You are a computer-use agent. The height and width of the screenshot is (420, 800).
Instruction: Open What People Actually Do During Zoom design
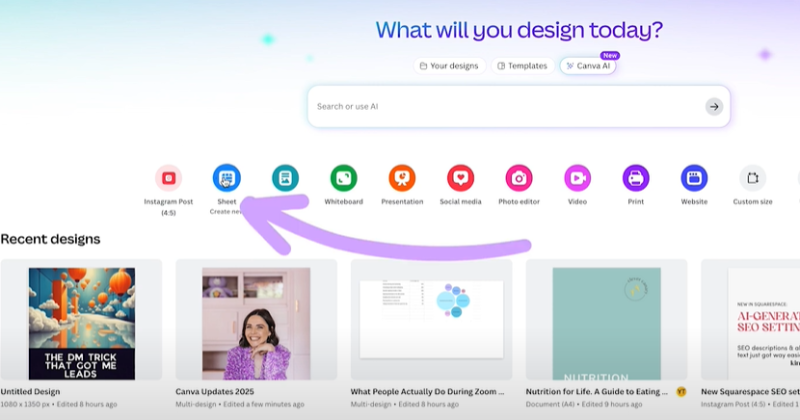pyautogui.click(x=431, y=319)
